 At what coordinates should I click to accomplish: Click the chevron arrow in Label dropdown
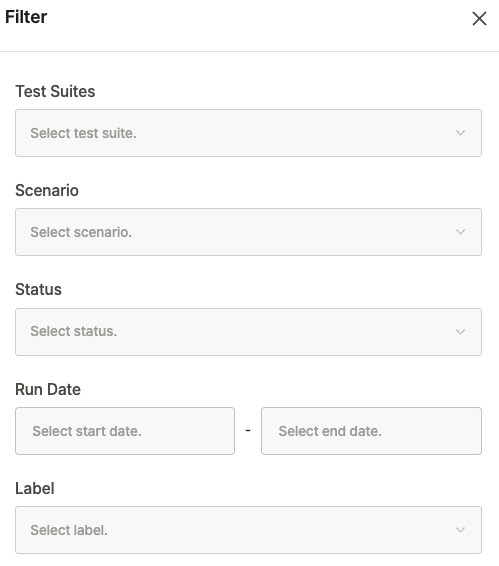coord(460,530)
